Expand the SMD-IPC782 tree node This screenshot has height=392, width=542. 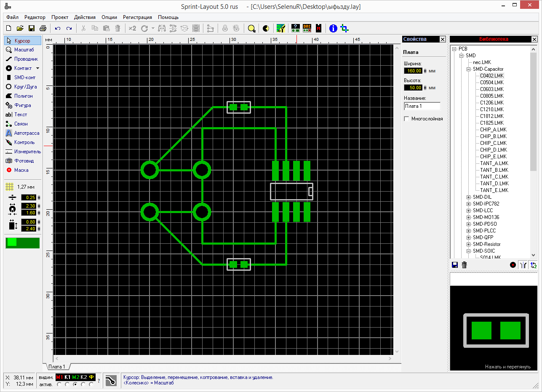[x=469, y=204]
